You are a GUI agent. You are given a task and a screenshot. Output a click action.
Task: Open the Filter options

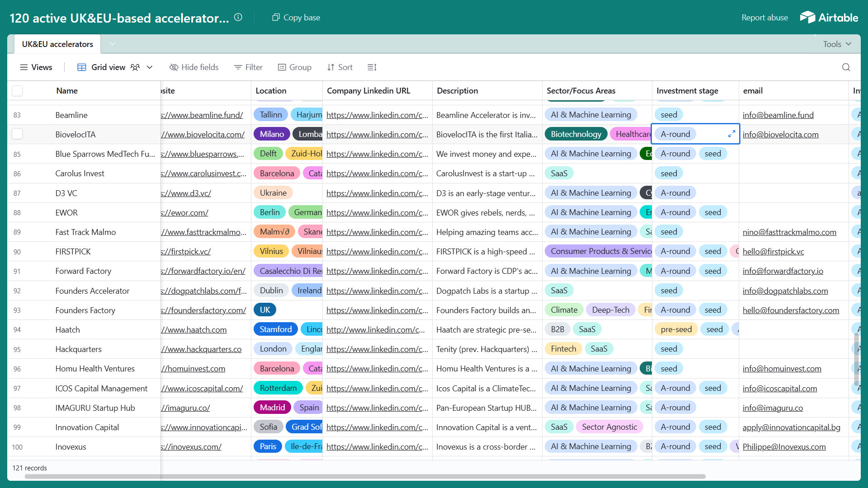(x=248, y=67)
